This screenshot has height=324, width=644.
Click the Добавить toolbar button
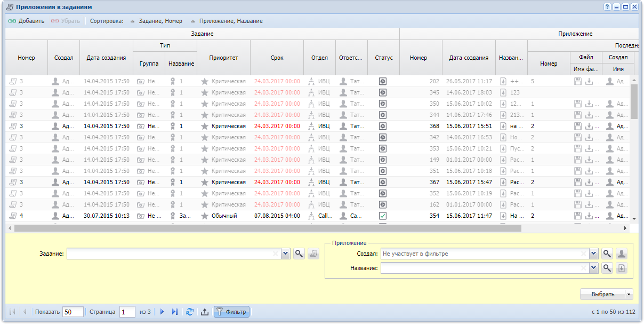coord(26,21)
